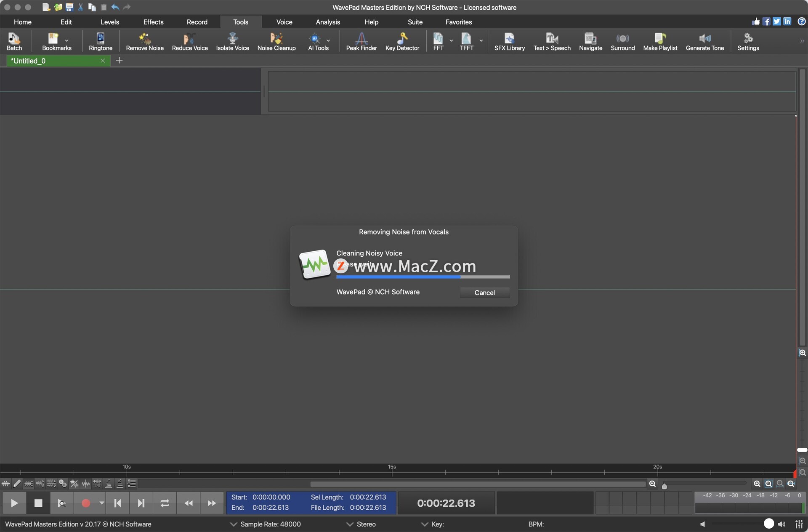The height and width of the screenshot is (532, 808).
Task: Expand the TFFT dropdown arrow
Action: (x=481, y=41)
